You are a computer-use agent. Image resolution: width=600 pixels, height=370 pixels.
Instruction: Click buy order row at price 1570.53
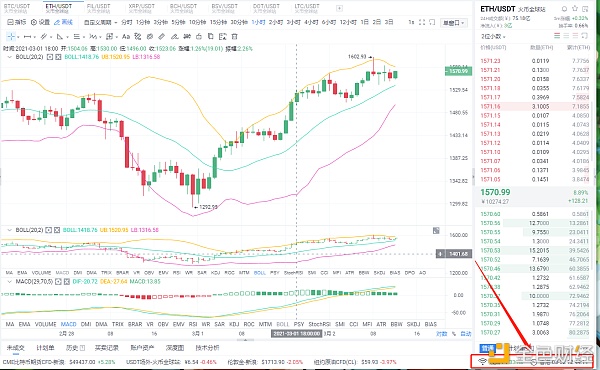(535, 250)
